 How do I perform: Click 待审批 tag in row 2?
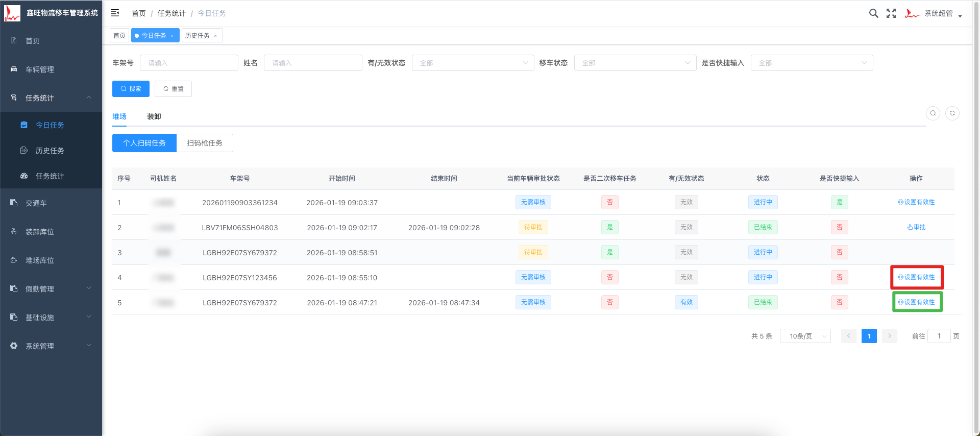[533, 227]
